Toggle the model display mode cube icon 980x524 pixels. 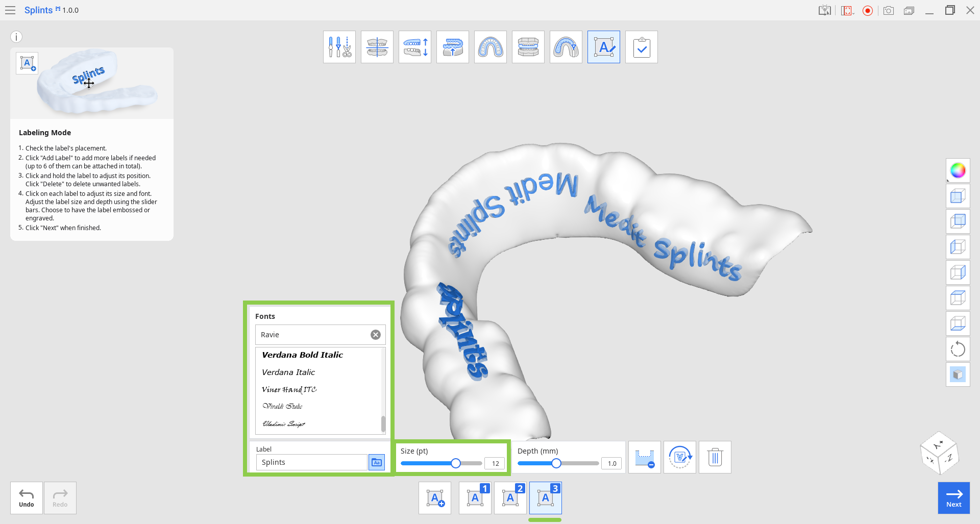click(x=958, y=375)
